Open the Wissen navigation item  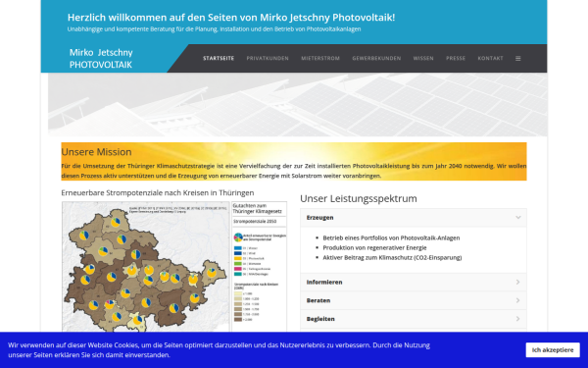coord(423,59)
